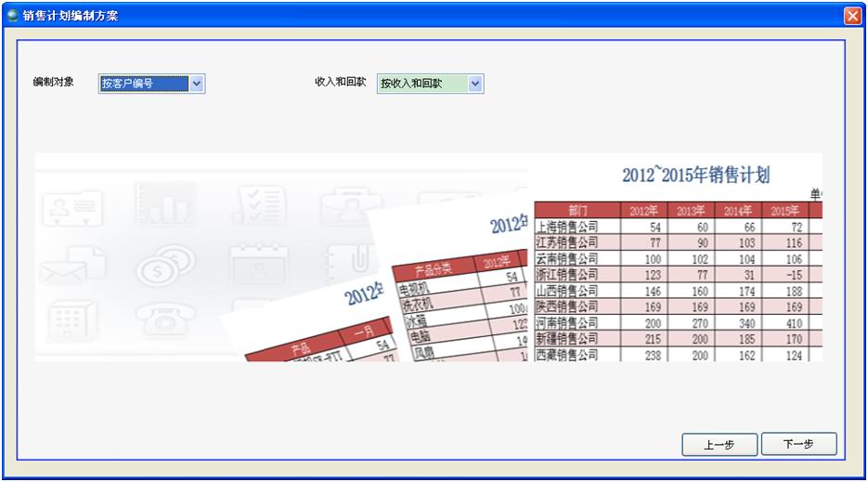Expand the 收入和回款 dropdown arrow
Image resolution: width=868 pixels, height=482 pixels.
click(x=475, y=85)
